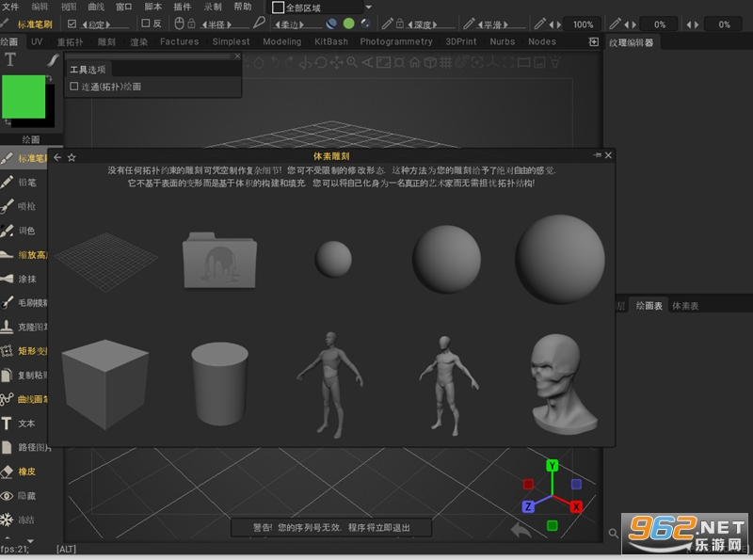Viewport: 753px width, 560px height.
Task: Click the move arrows icon in the viewport toolbar
Action: pyautogui.click(x=336, y=62)
